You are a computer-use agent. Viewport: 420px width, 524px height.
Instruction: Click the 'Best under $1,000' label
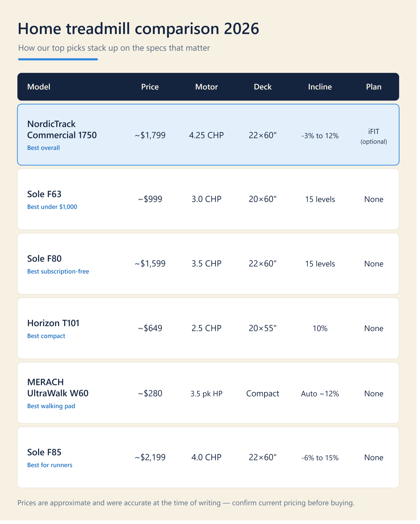click(x=52, y=208)
